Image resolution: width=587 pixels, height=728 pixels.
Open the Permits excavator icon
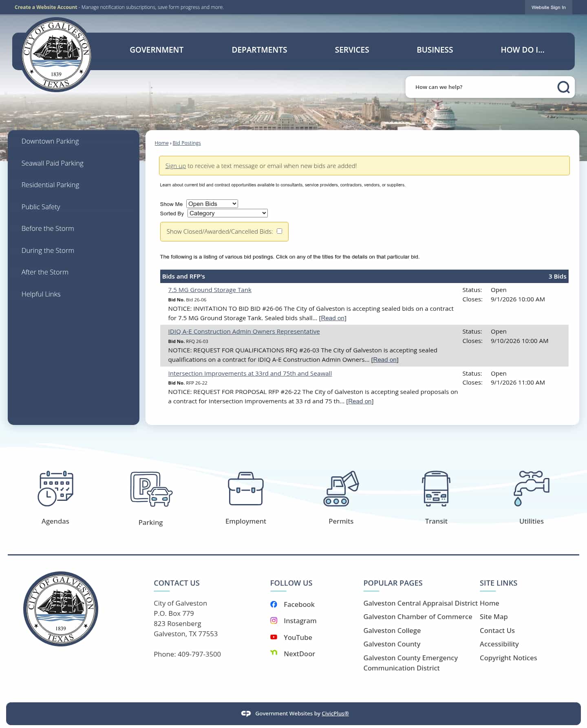click(341, 488)
